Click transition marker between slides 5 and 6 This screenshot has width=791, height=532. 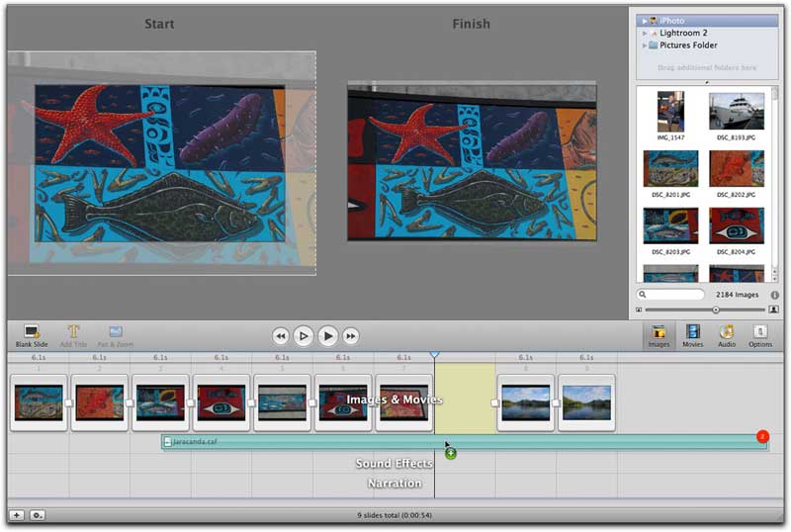coord(312,402)
